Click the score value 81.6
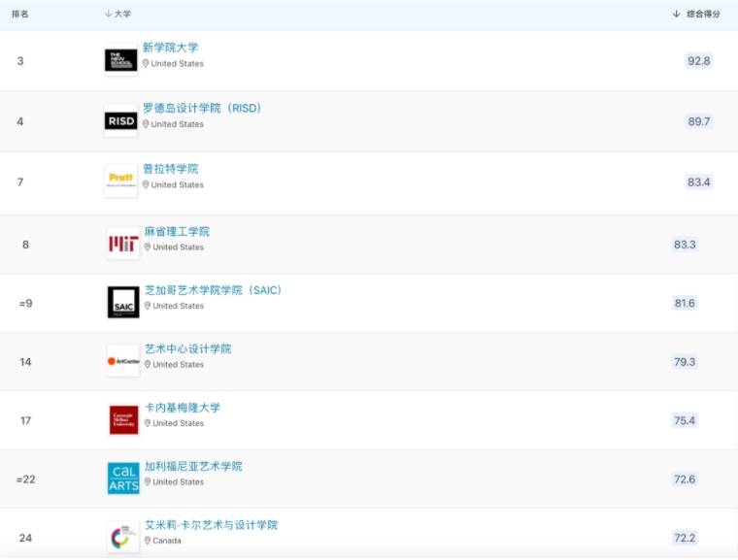738x560 pixels. tap(685, 303)
